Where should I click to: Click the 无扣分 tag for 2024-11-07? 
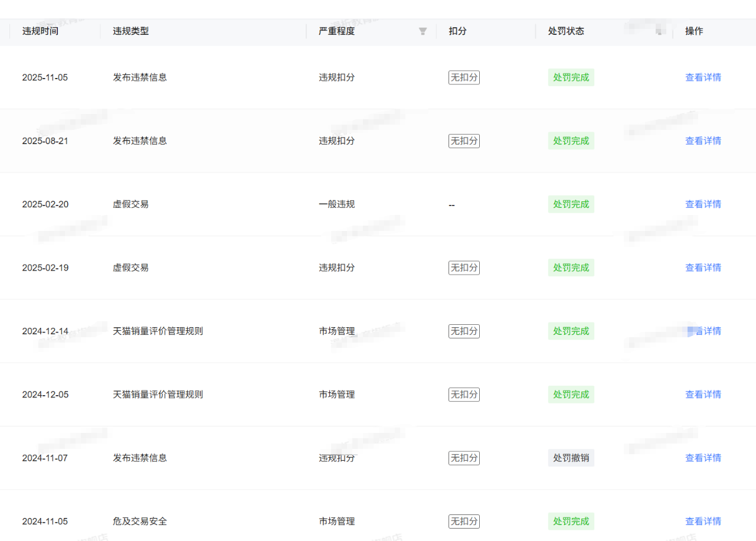click(x=464, y=458)
